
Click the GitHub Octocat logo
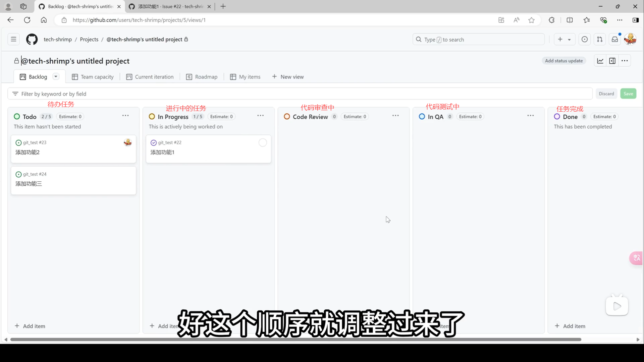coord(32,40)
